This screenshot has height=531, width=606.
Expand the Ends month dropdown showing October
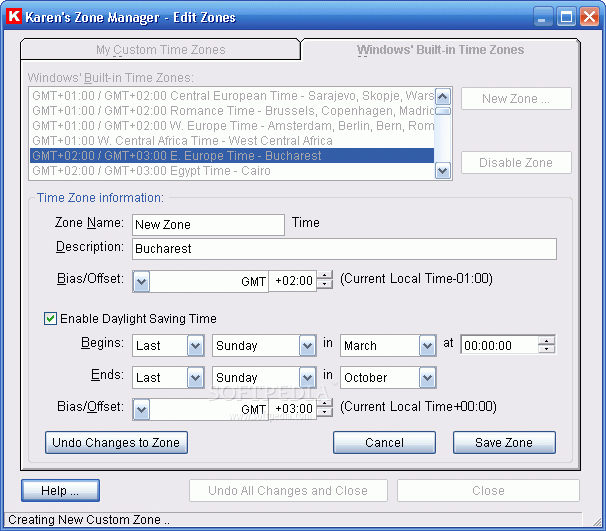click(x=427, y=378)
